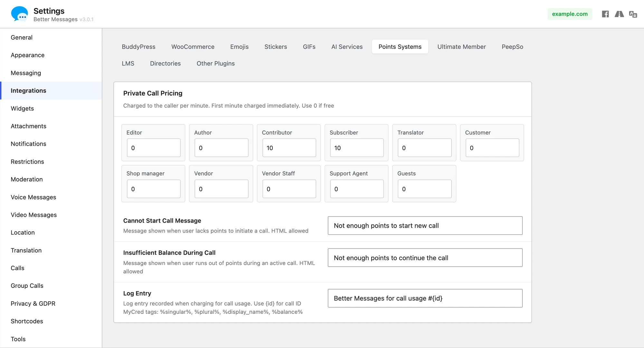The height and width of the screenshot is (348, 644).
Task: Open Widgets in the sidebar
Action: [x=51, y=108]
